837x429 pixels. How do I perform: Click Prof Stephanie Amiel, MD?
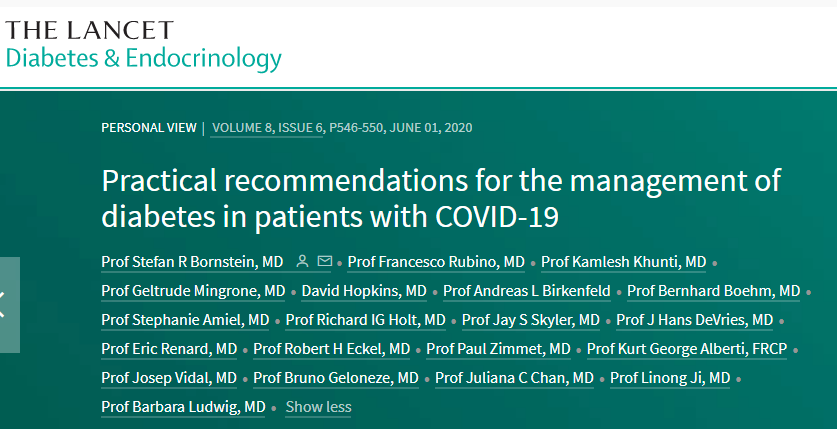[x=185, y=320]
